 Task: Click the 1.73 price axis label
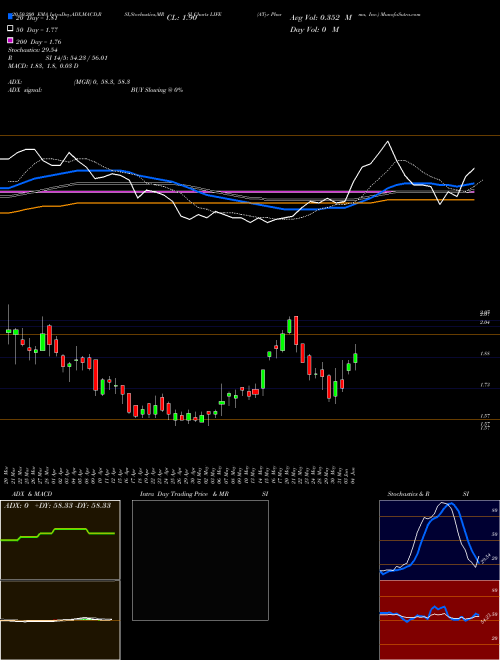[x=484, y=385]
